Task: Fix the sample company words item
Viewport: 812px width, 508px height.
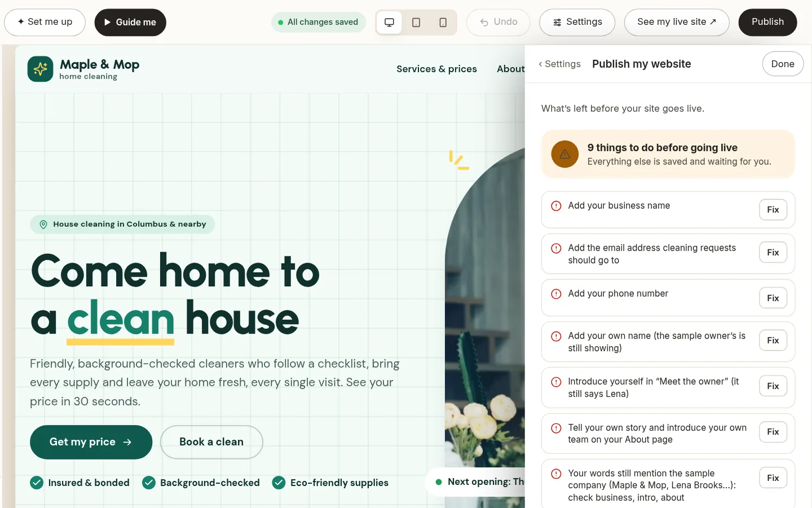Action: [x=773, y=478]
